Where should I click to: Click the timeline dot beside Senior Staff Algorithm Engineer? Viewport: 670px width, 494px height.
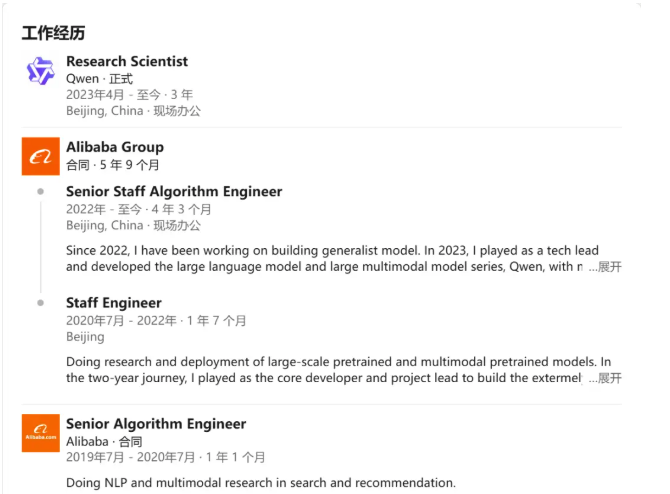coord(40,191)
